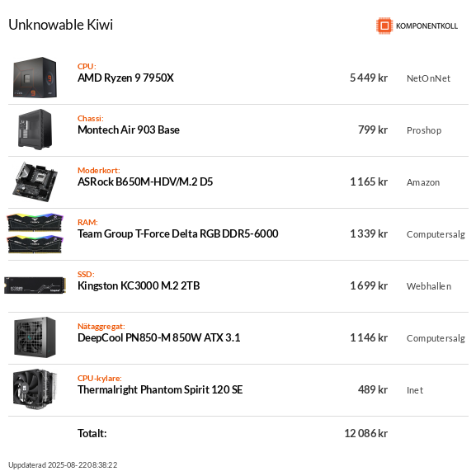Click DeepCool PN850-M 850W ATX 3.1 name
This screenshot has width=476, height=476.
(158, 337)
